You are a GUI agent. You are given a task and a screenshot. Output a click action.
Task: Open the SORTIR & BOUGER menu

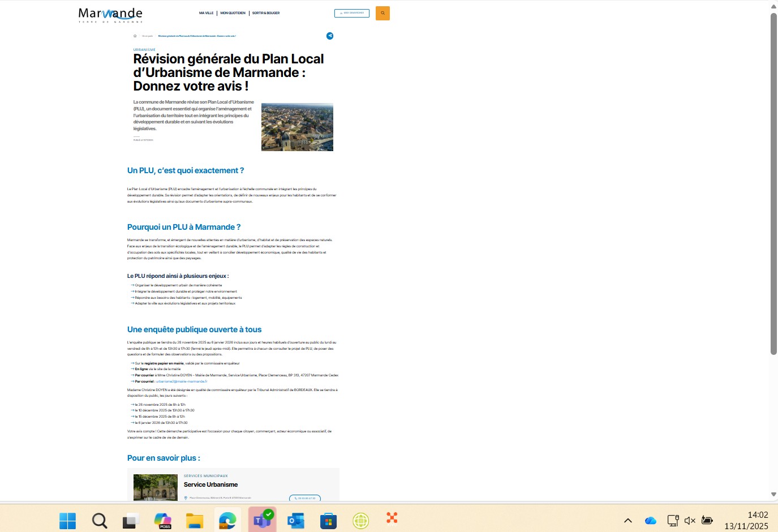click(x=266, y=13)
